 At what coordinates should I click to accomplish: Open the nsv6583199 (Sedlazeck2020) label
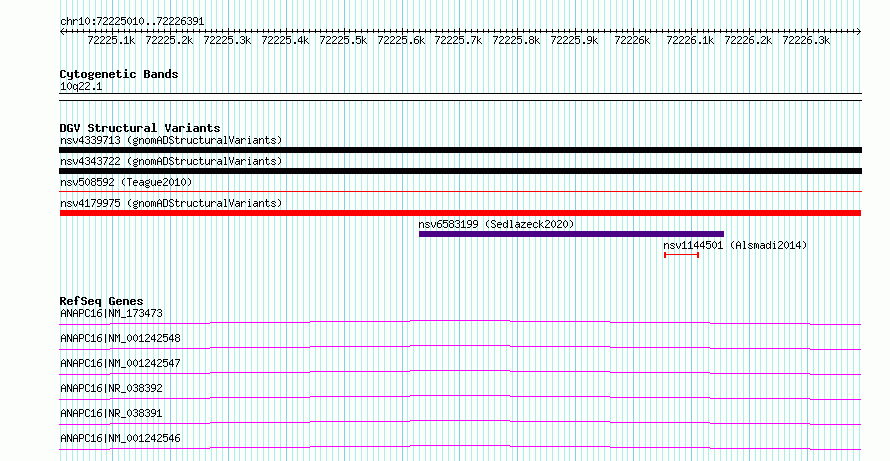(497, 224)
